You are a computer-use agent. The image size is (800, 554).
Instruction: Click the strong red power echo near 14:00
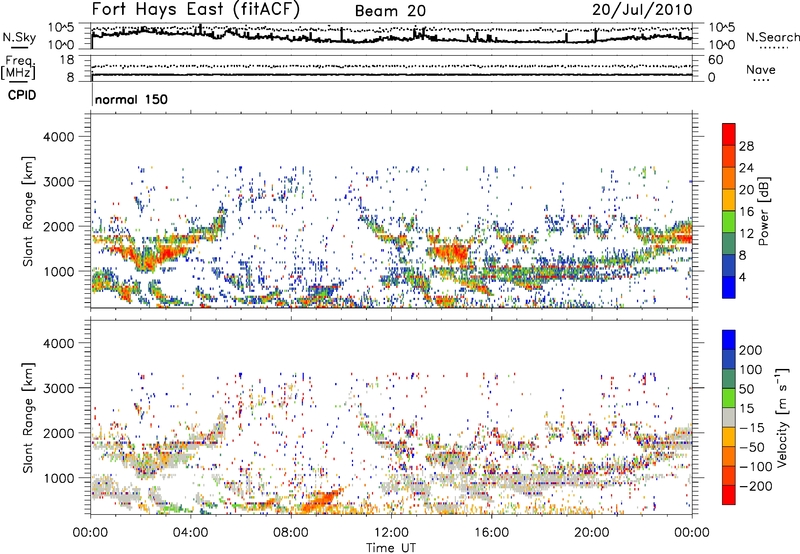pos(450,253)
